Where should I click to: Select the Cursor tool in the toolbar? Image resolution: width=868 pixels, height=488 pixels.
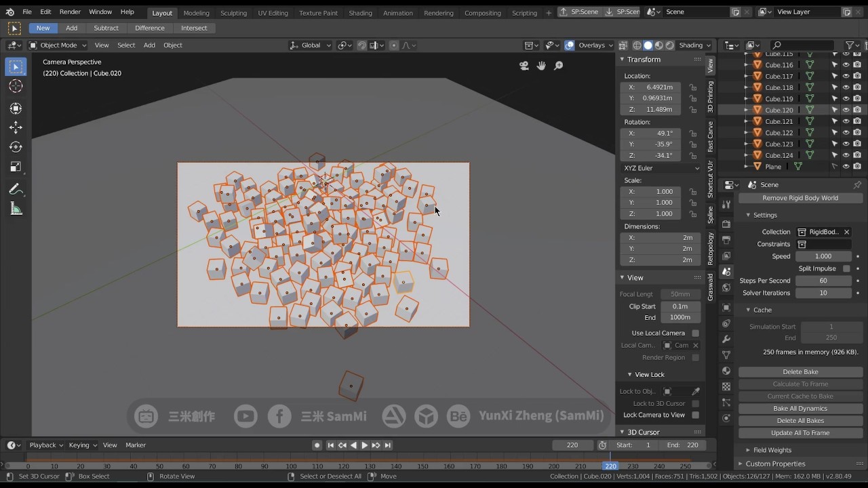pos(16,86)
